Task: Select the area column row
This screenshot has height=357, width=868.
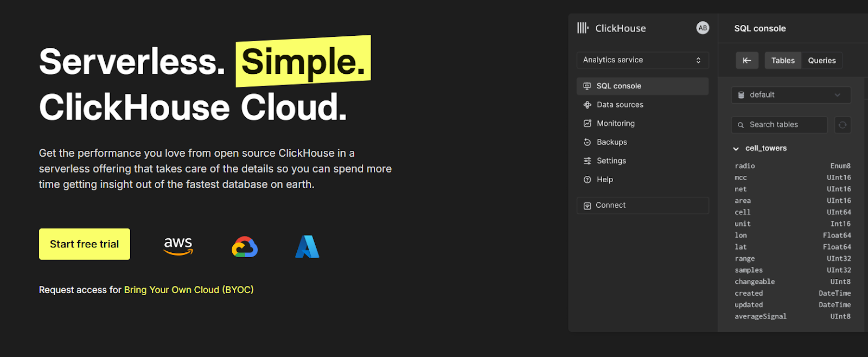Action: (793, 201)
